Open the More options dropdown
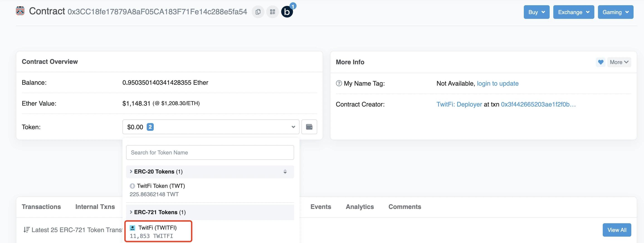 [x=619, y=62]
